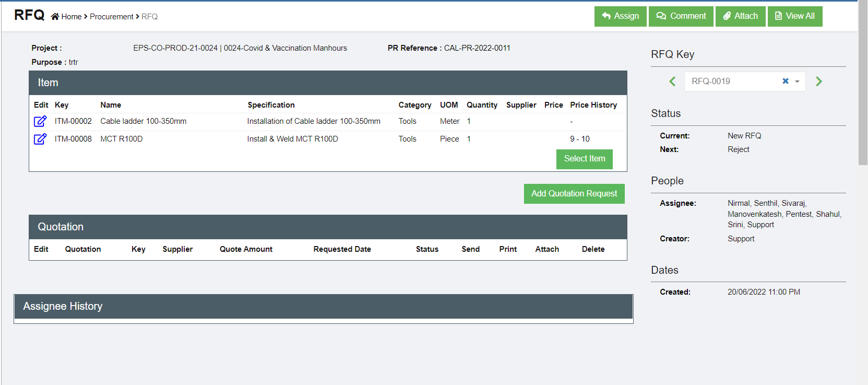Click the Home breadcrumb link
This screenshot has height=385, width=868.
72,17
